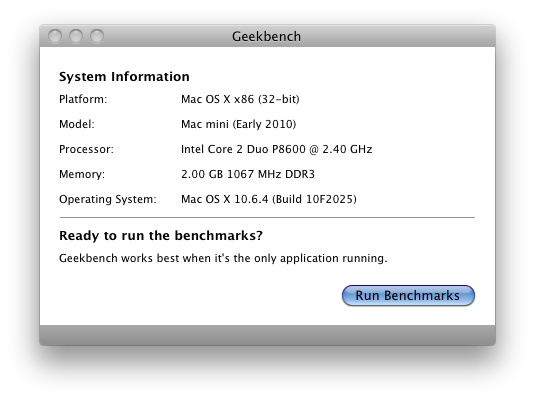Click the Ready to run the benchmarks heading
Viewport: 535px width, 400px height.
click(x=161, y=235)
